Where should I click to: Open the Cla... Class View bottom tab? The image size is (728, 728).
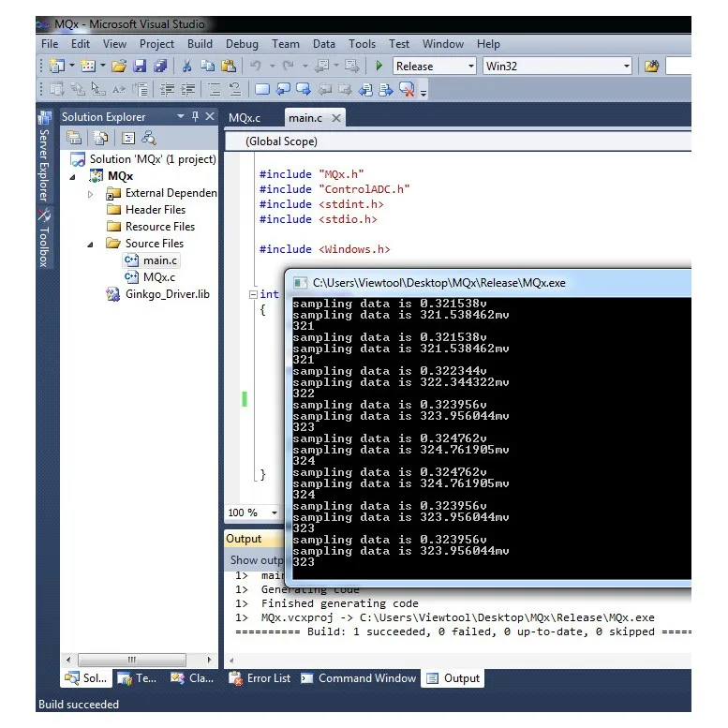pos(192,678)
